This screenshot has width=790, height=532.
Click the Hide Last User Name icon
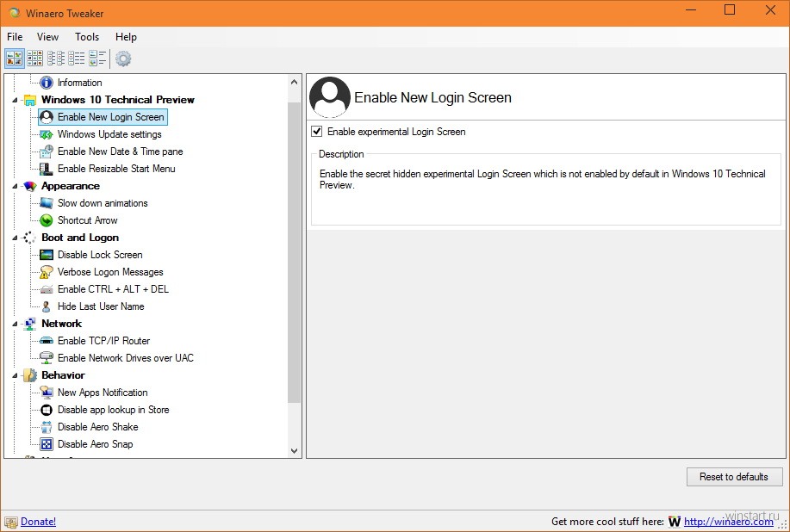[47, 306]
